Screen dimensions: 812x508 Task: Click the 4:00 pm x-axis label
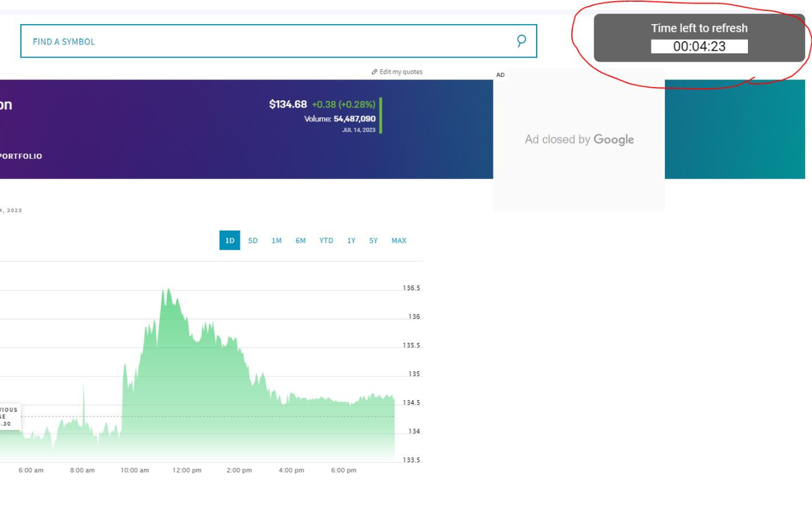(291, 471)
